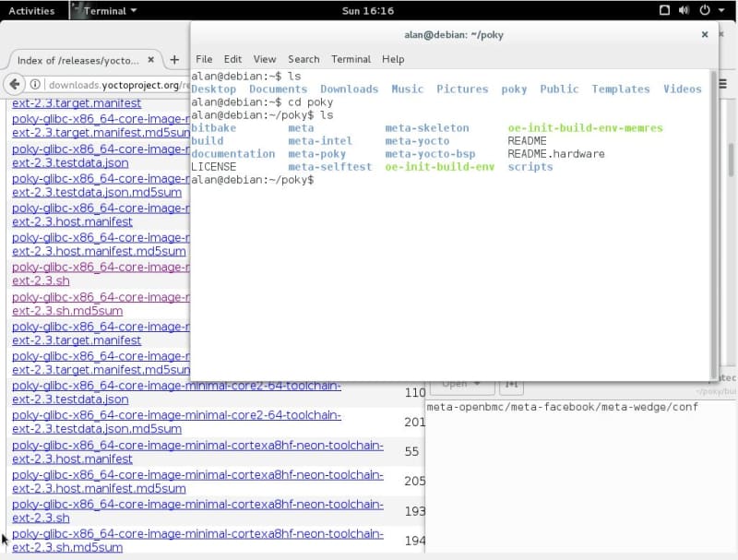Click 'scripts' directory in terminal output
The width and height of the screenshot is (738, 560).
530,167
